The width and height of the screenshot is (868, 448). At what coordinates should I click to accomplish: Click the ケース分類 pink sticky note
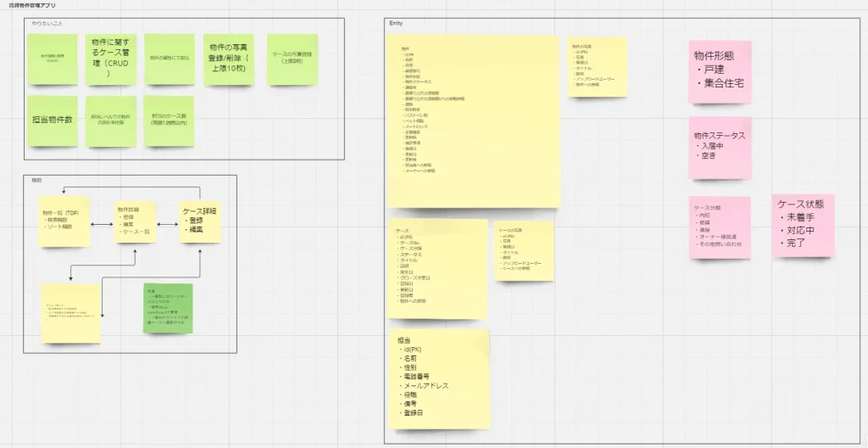[x=720, y=227]
